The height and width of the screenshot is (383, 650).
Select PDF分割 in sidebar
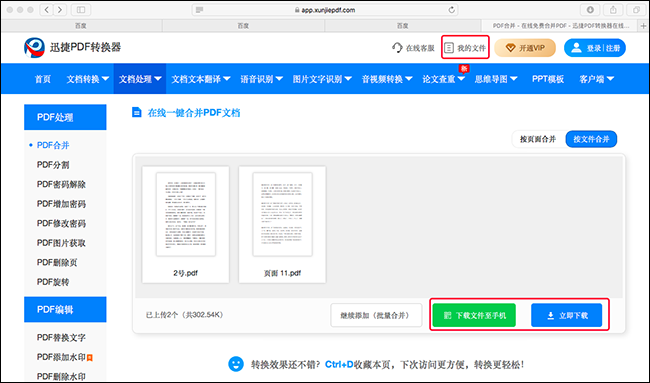point(53,165)
